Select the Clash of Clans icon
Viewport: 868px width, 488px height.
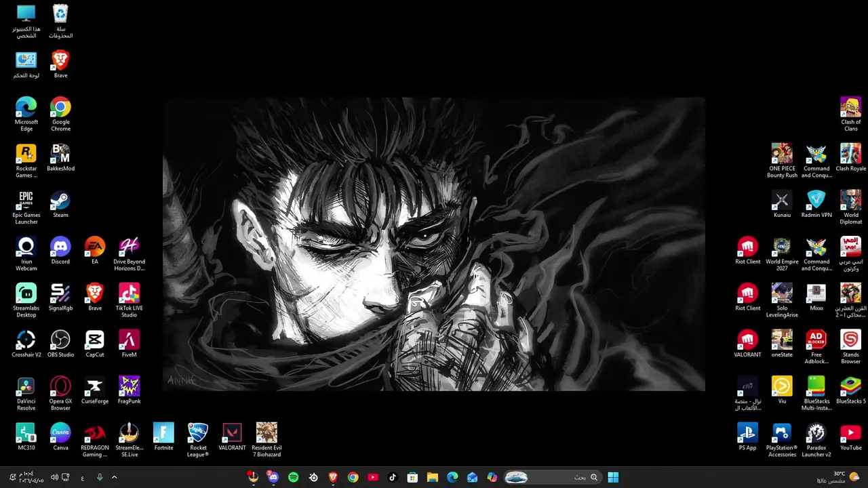click(850, 115)
